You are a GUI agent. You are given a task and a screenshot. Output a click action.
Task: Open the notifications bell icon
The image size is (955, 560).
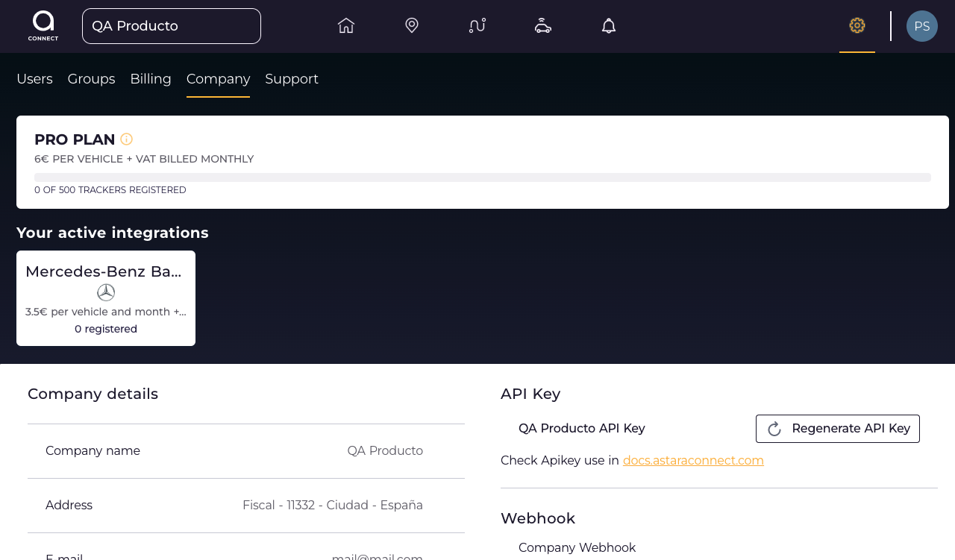[609, 26]
